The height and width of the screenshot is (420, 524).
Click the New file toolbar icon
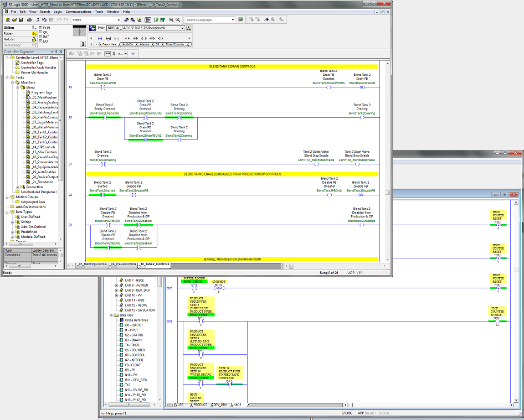coord(8,20)
